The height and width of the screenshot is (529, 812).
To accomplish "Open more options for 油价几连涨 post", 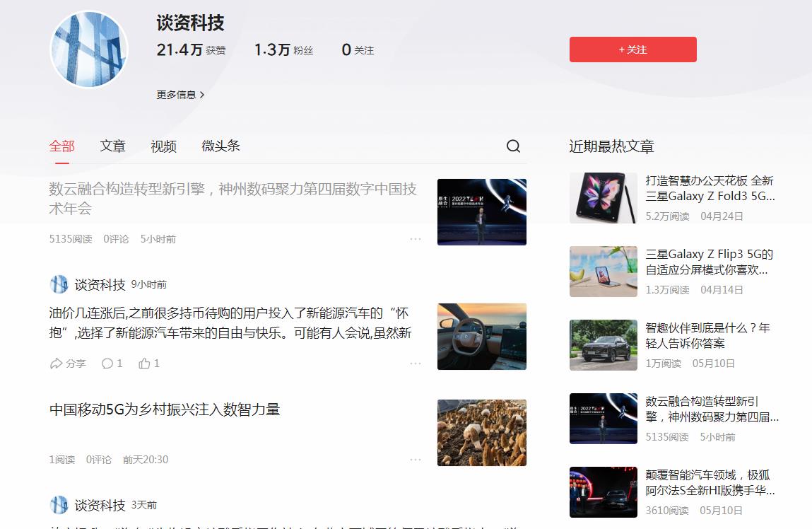I will pyautogui.click(x=416, y=364).
